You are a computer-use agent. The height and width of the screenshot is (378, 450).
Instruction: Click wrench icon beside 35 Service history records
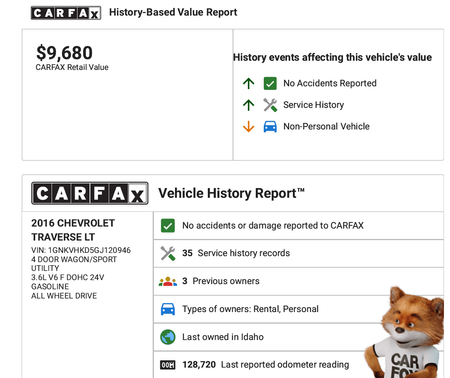(x=168, y=253)
